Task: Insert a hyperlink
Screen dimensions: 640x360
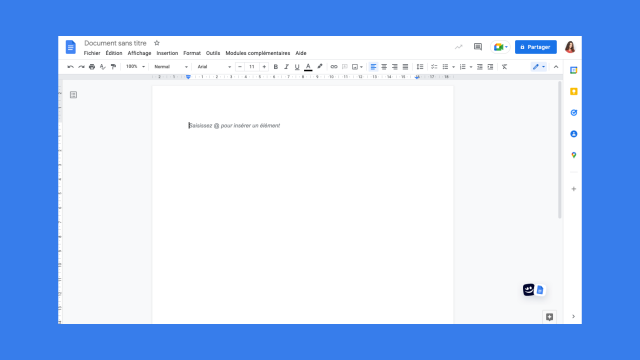Action: pos(334,67)
